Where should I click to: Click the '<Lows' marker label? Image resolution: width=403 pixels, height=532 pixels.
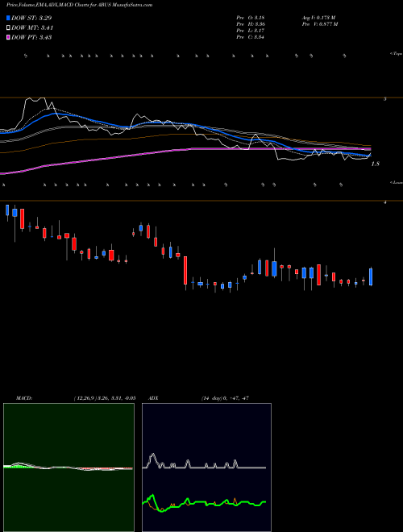point(397,182)
